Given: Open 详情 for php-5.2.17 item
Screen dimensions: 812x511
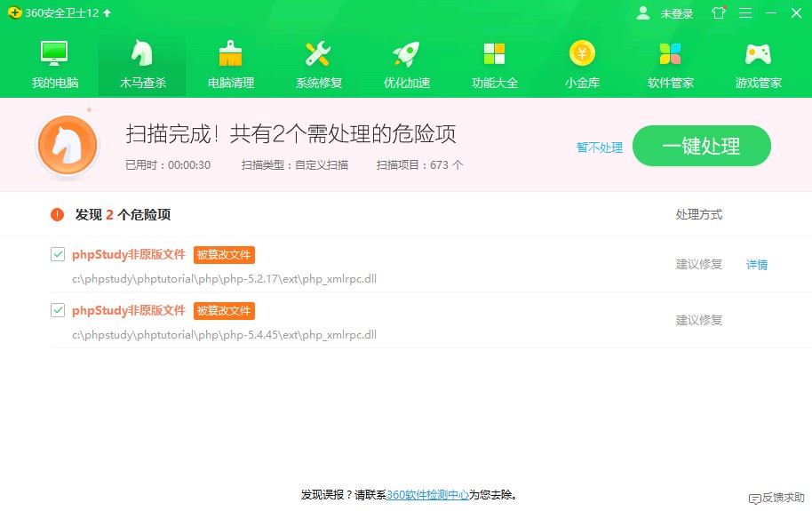Looking at the screenshot, I should click(x=757, y=265).
